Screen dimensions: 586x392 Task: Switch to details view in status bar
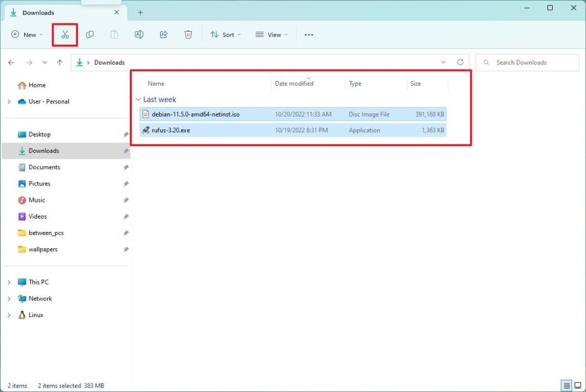567,385
